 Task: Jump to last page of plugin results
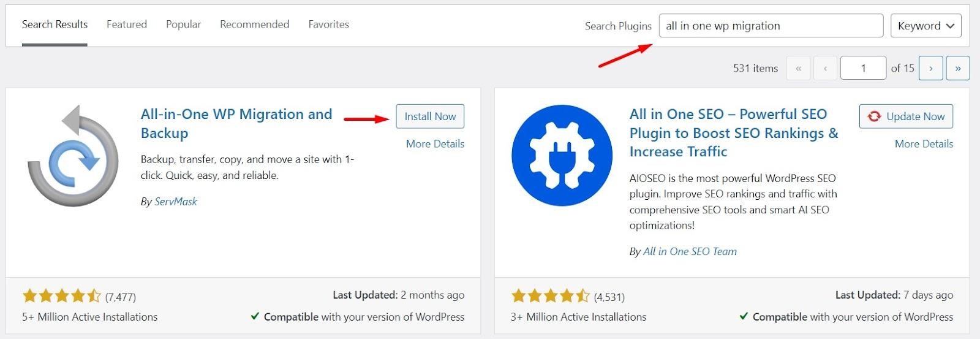(x=958, y=68)
